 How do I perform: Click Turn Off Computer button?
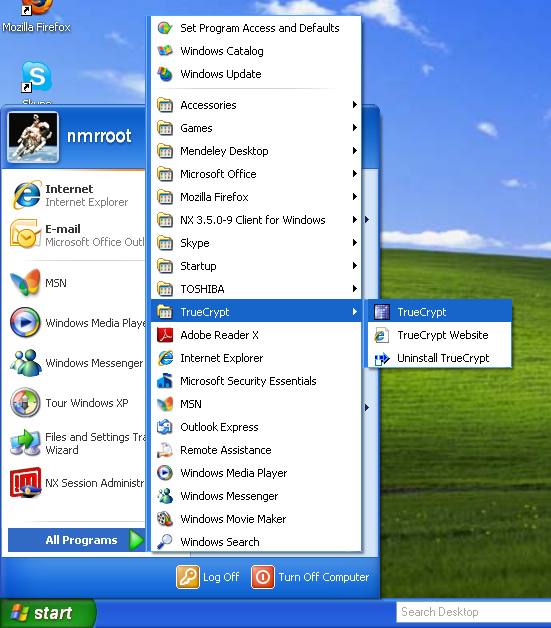pos(310,577)
